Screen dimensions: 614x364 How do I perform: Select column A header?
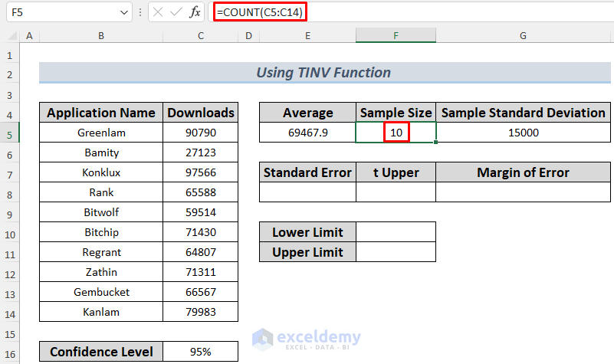coord(29,36)
